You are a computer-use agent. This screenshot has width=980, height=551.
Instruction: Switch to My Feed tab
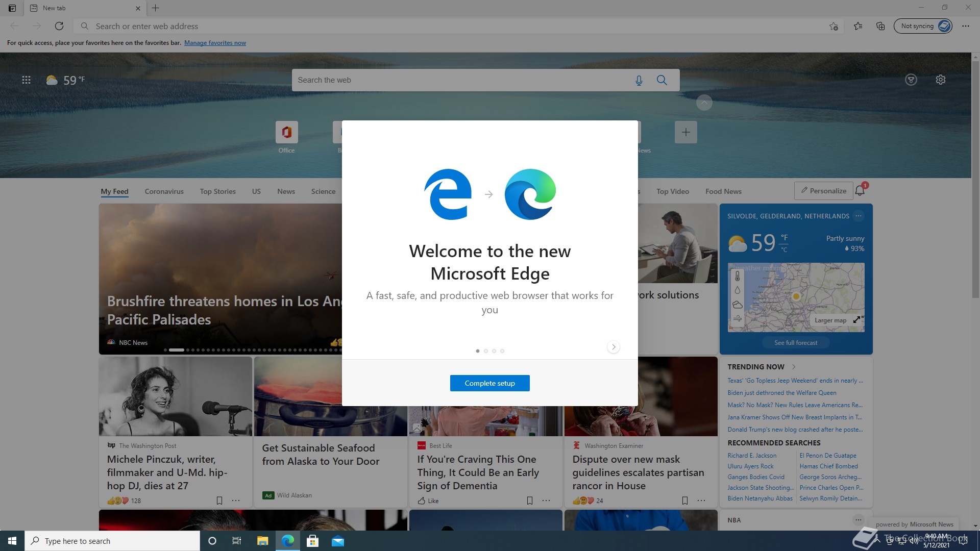[x=114, y=192]
